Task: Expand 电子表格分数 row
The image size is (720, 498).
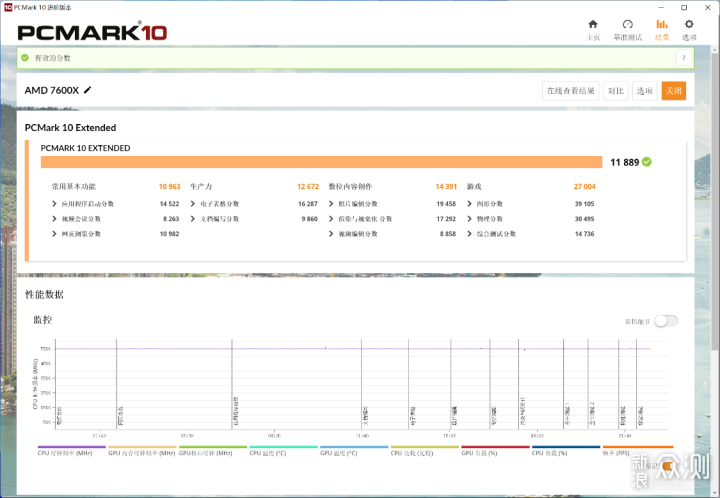Action: point(193,203)
